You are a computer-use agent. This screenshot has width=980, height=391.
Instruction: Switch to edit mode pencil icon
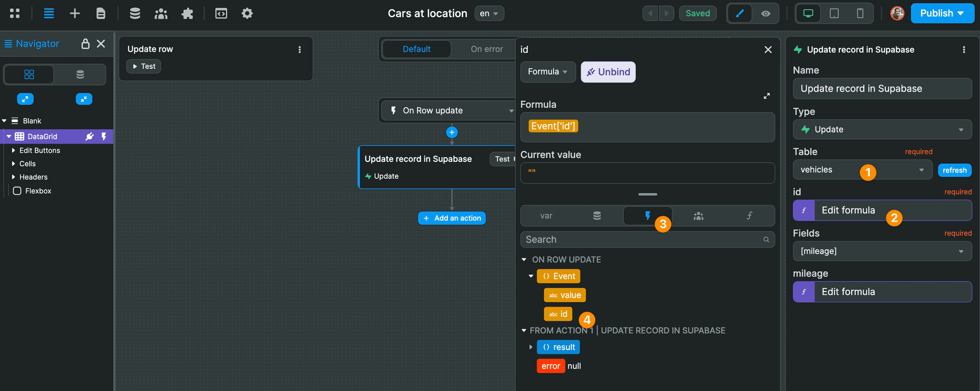click(x=740, y=13)
